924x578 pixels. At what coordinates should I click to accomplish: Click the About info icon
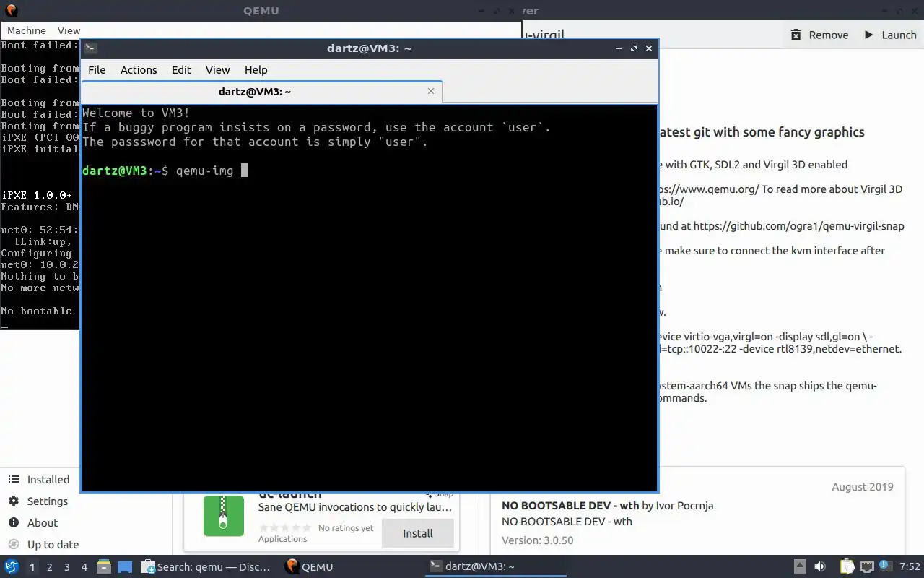click(x=14, y=523)
